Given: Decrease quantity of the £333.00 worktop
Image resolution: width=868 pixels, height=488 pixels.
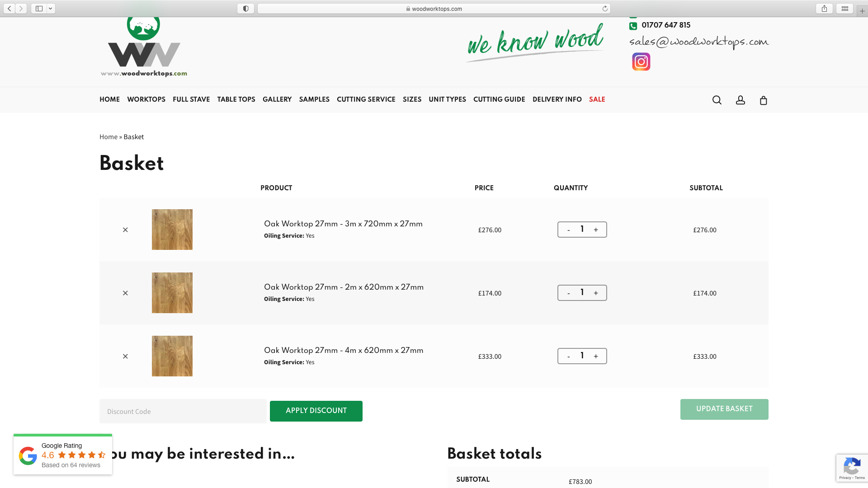Looking at the screenshot, I should coord(568,357).
